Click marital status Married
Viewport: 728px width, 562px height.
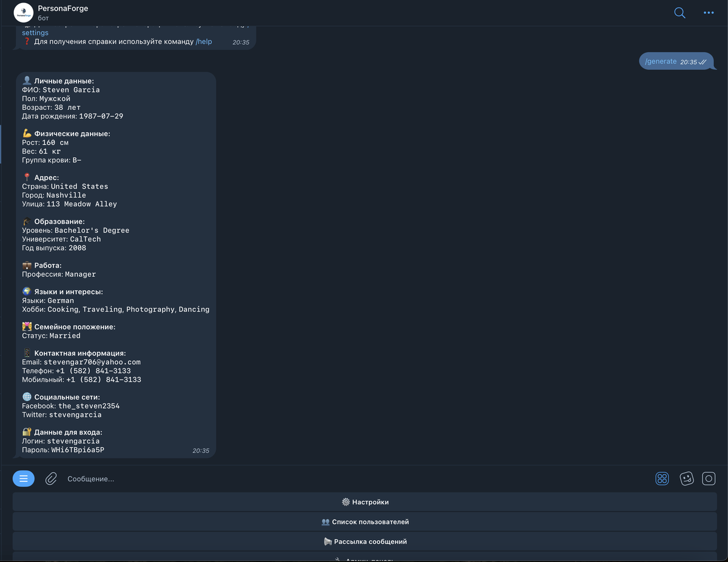coord(65,336)
